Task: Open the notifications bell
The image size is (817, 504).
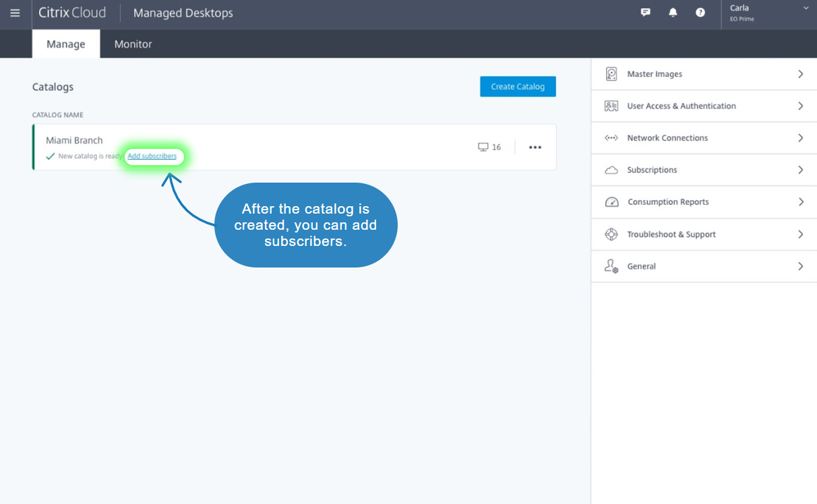Action: pyautogui.click(x=673, y=13)
